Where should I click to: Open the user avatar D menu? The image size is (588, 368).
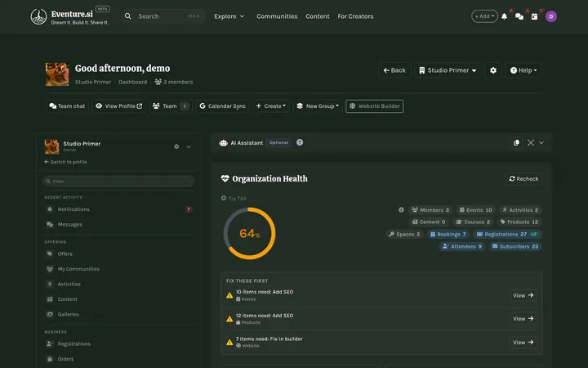(551, 16)
